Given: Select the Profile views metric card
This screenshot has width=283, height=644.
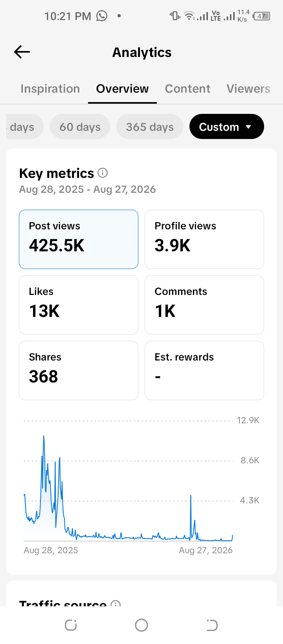Looking at the screenshot, I should click(204, 239).
